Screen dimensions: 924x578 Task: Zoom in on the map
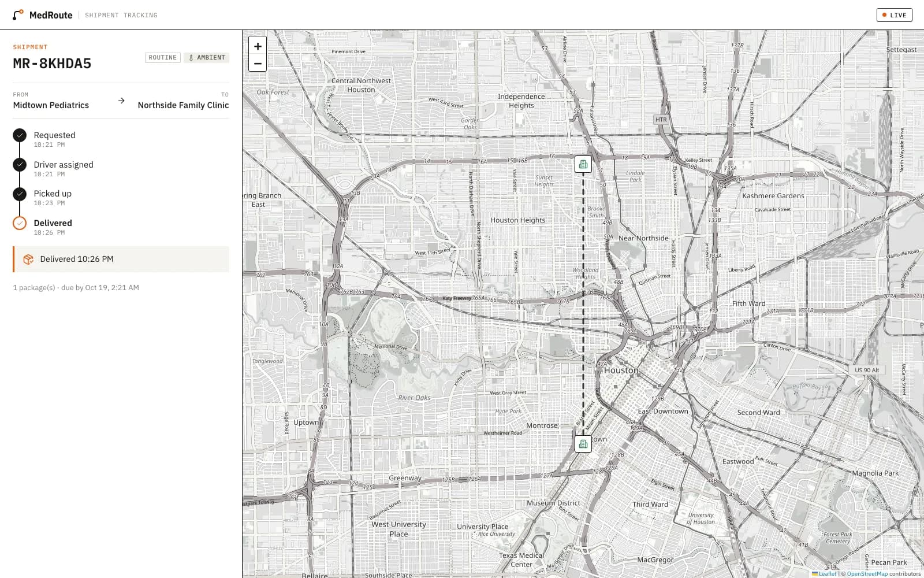point(258,46)
